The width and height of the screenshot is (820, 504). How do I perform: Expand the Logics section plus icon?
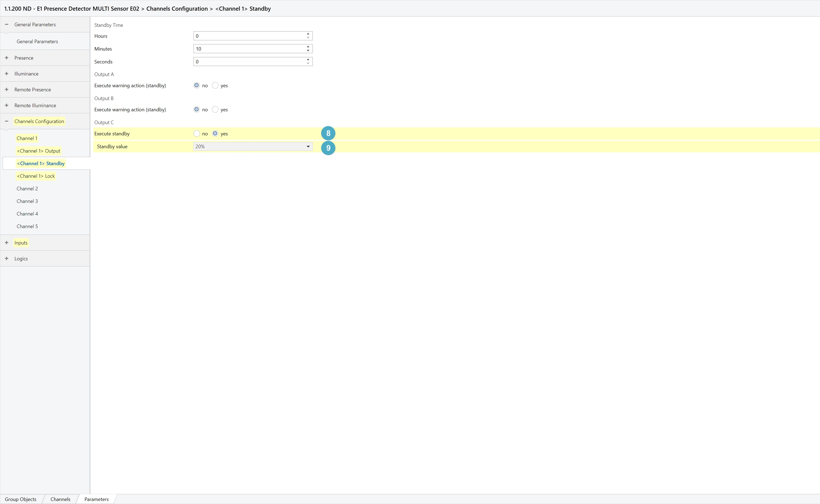click(7, 258)
